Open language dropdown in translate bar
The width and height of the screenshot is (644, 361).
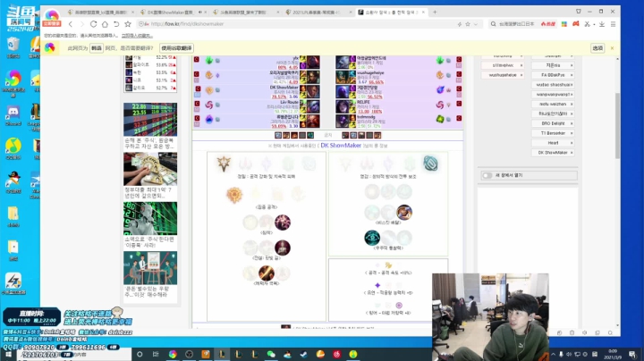coord(97,48)
